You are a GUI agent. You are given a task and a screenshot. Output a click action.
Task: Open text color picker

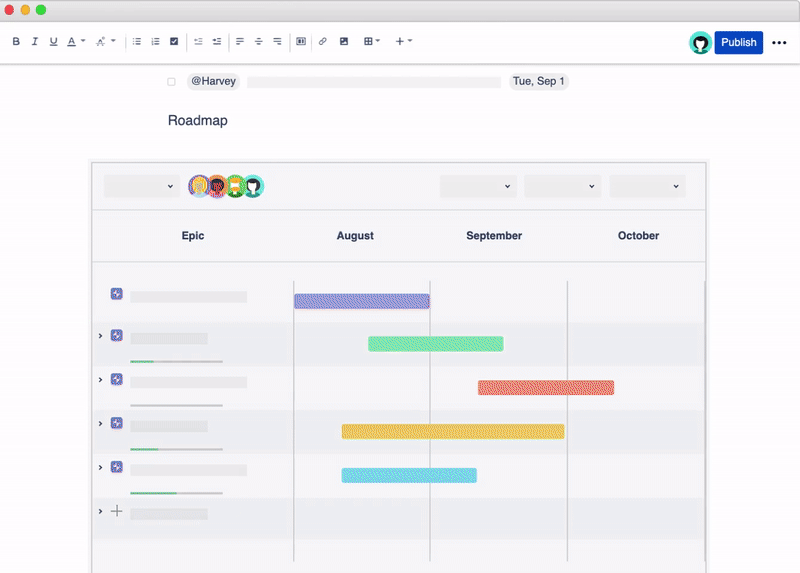point(76,41)
